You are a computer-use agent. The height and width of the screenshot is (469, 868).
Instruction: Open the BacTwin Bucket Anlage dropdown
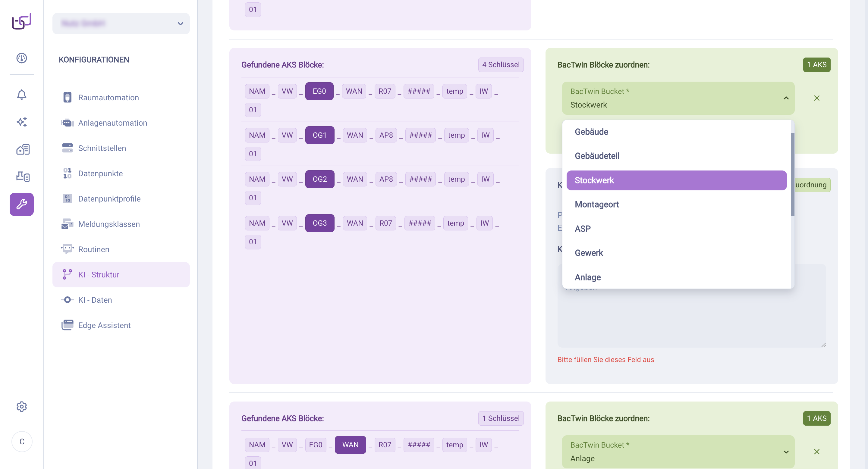[678, 452]
